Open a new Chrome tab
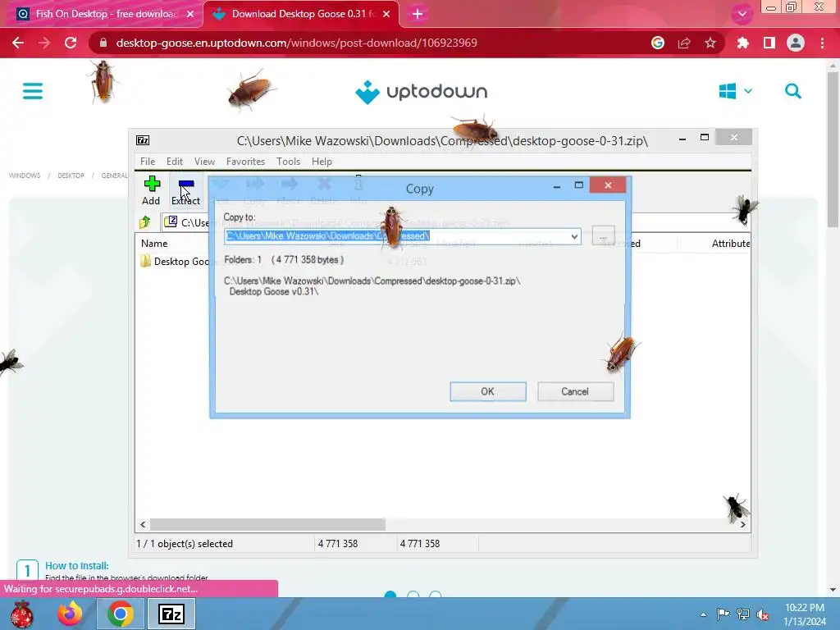The width and height of the screenshot is (840, 630). pos(418,14)
